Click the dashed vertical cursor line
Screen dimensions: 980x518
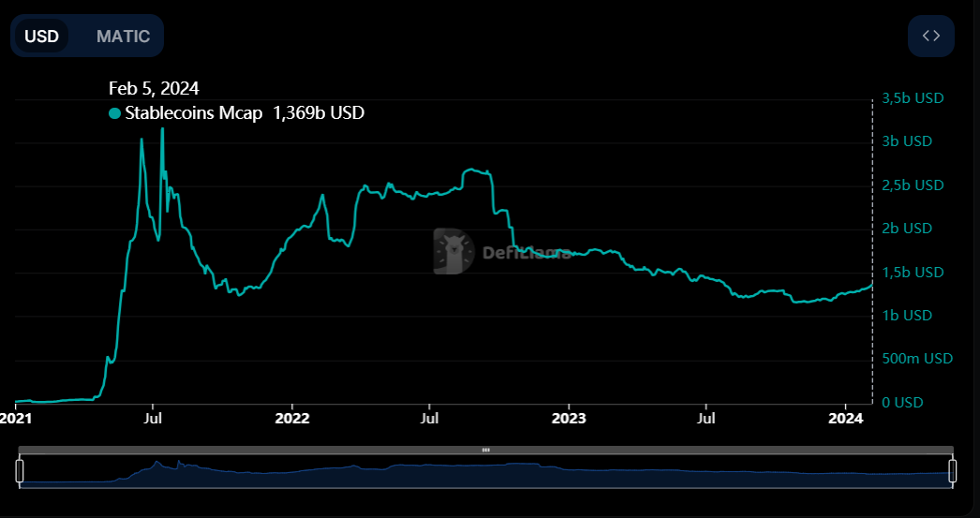click(x=872, y=250)
